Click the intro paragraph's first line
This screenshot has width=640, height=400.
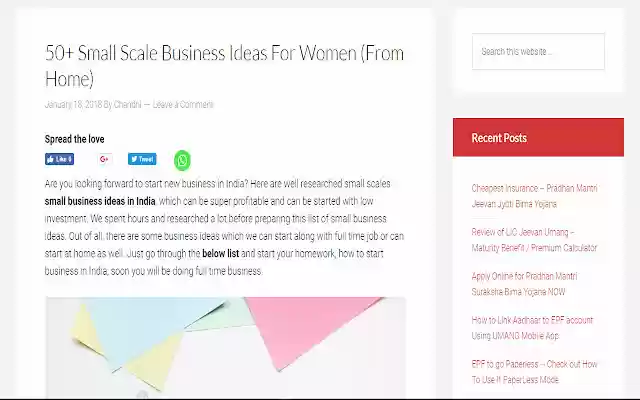pyautogui.click(x=217, y=184)
